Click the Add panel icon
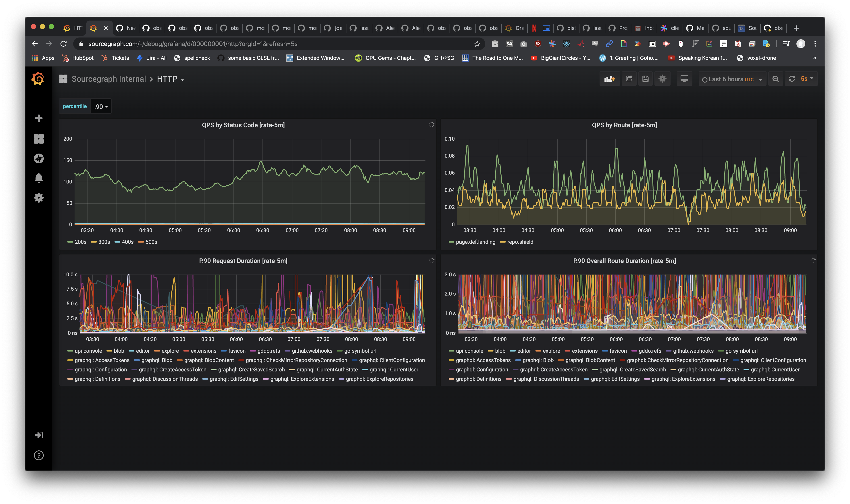 (610, 79)
